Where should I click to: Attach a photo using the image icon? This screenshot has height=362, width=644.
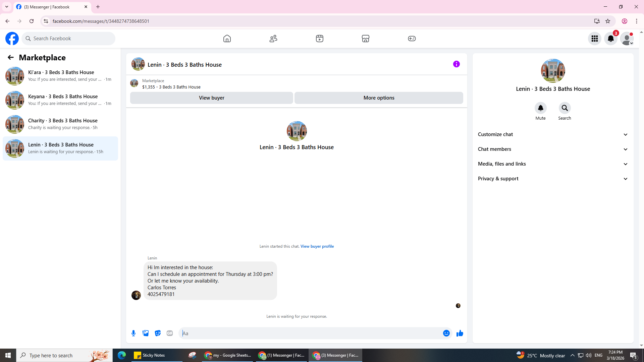[x=146, y=333]
